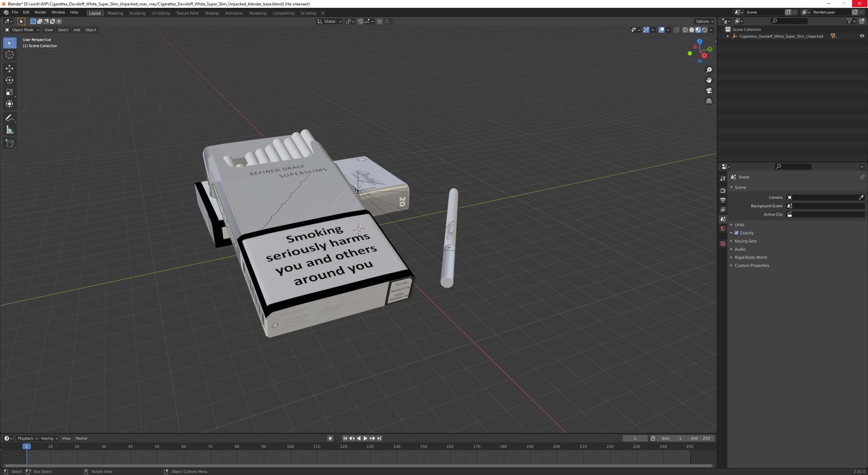Click the X axis on navigation gizmo
The image size is (868, 475).
pos(704,56)
